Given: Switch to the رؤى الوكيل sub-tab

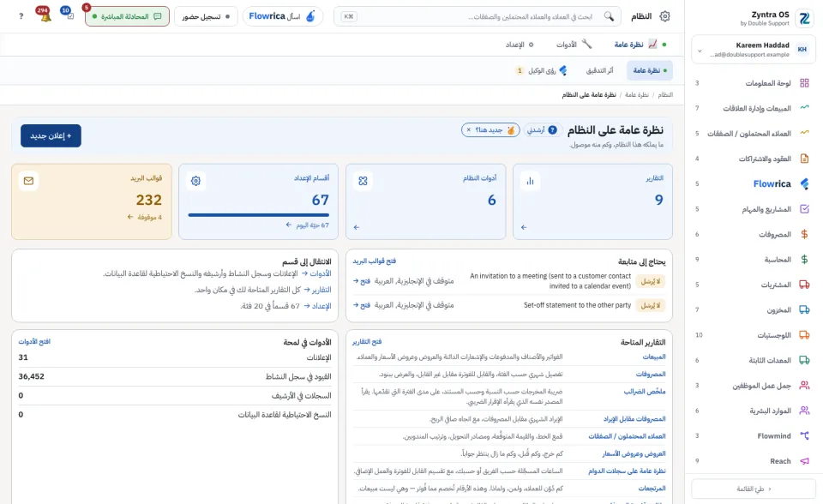Looking at the screenshot, I should [541, 70].
